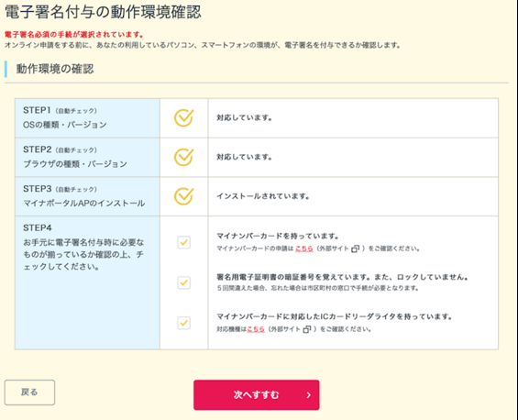This screenshot has height=420, width=518.
Task: Click the インストールされています status text
Action: 263,196
